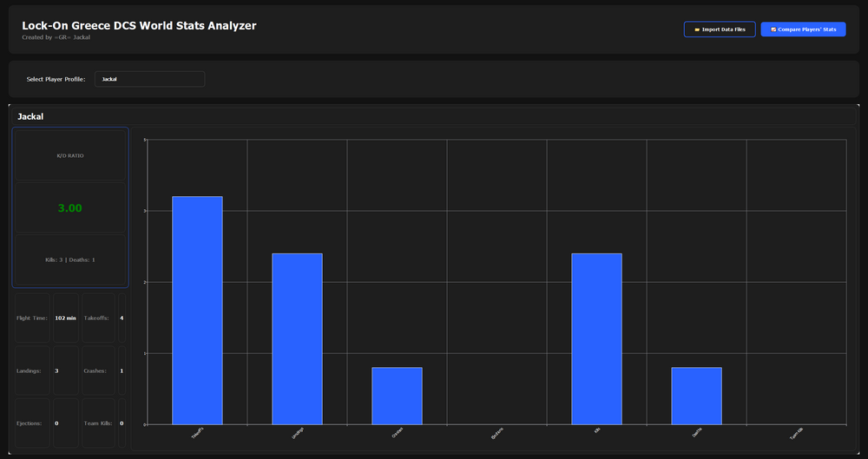Click the 'Kills: 3 | Deaths: 1' text
The height and width of the screenshot is (459, 868).
pyautogui.click(x=70, y=259)
